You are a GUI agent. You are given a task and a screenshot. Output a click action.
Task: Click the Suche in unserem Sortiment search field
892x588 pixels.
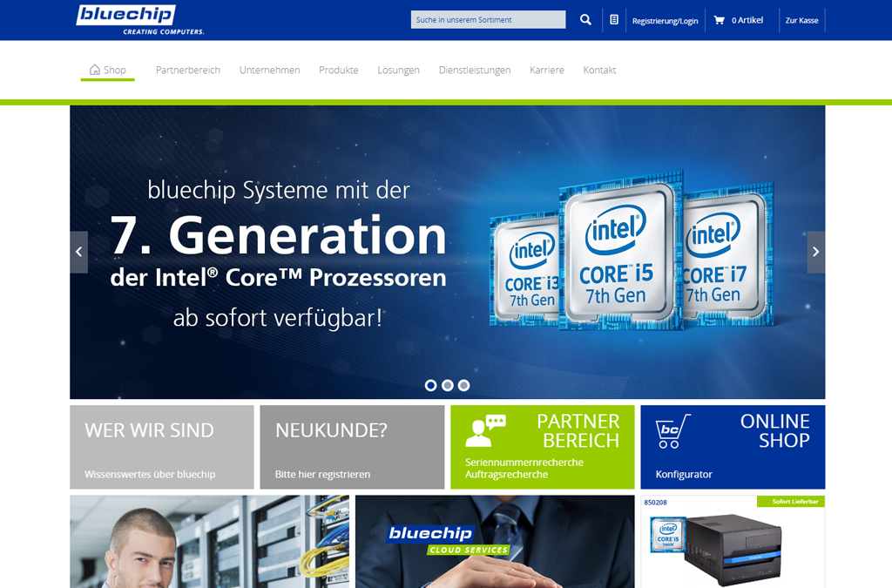click(x=488, y=18)
